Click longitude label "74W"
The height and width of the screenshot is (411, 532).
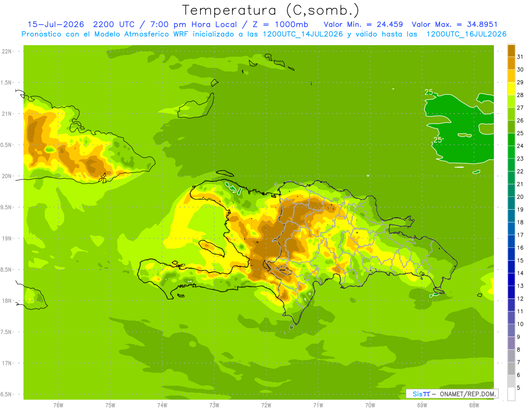162,405
